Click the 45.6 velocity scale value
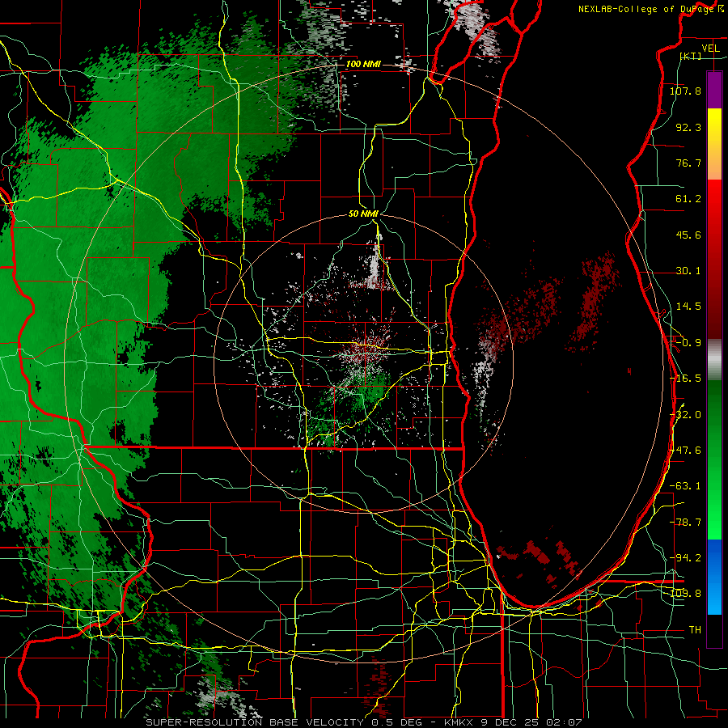This screenshot has width=728, height=728. pyautogui.click(x=688, y=235)
